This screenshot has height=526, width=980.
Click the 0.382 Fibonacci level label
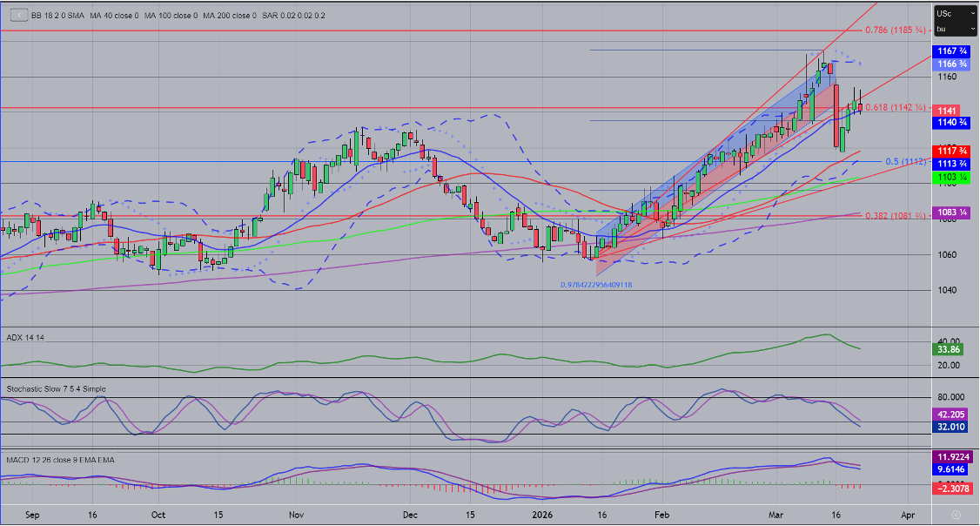point(895,215)
